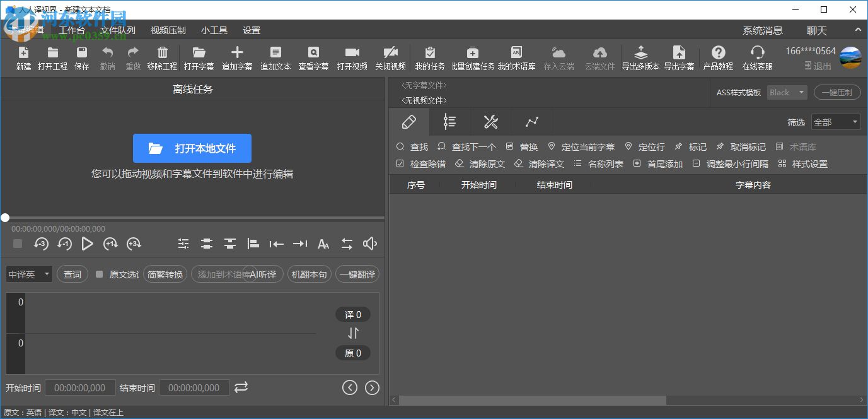Open the 小工具 menu
Screen dimensions: 868x419
point(214,30)
